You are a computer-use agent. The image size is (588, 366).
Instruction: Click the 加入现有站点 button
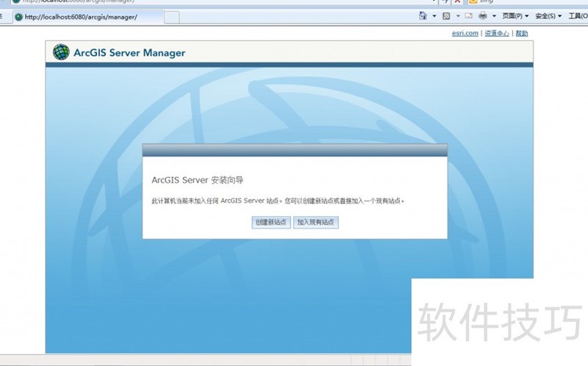316,222
